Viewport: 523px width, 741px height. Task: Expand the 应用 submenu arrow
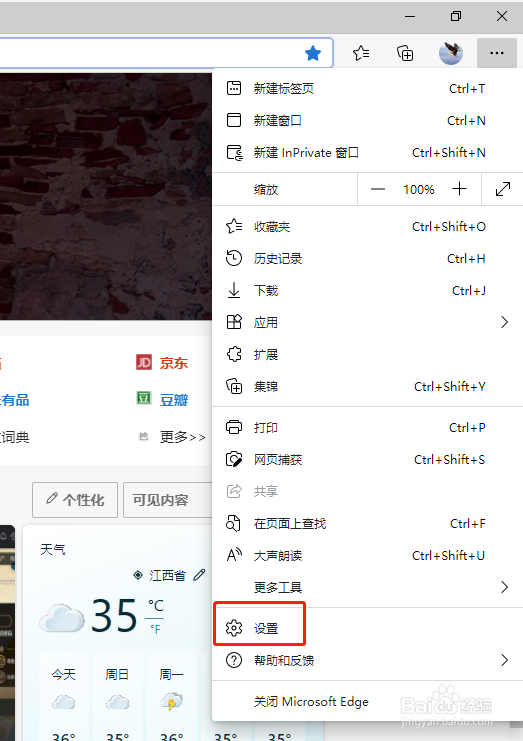505,322
